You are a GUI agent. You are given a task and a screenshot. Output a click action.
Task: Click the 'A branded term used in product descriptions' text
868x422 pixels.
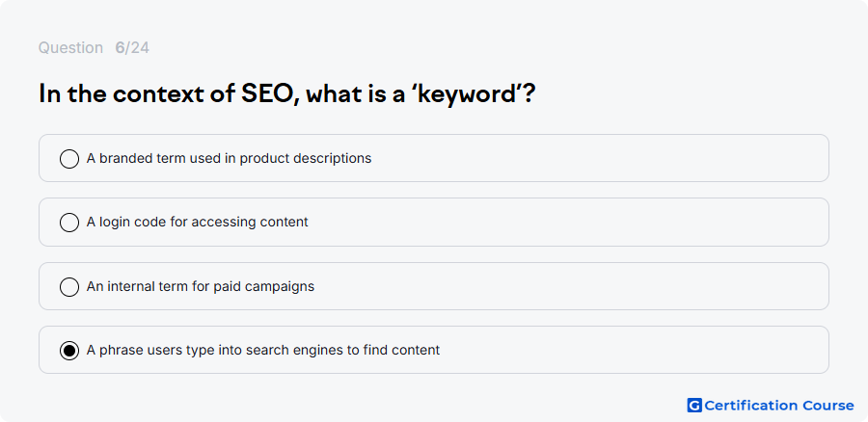(x=229, y=158)
